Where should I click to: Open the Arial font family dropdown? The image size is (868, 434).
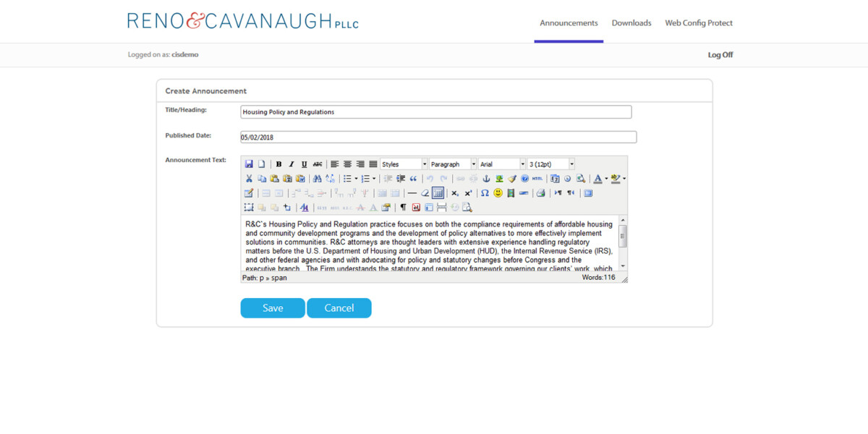(502, 164)
